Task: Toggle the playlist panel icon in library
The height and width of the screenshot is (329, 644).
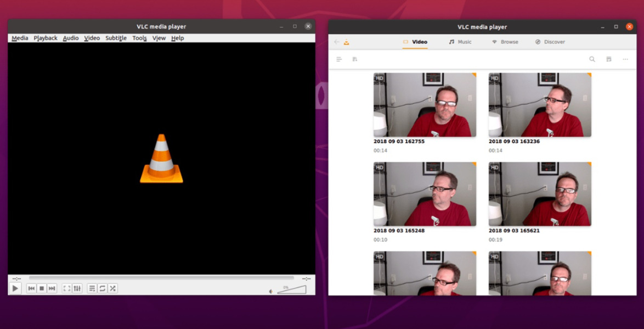Action: (609, 59)
